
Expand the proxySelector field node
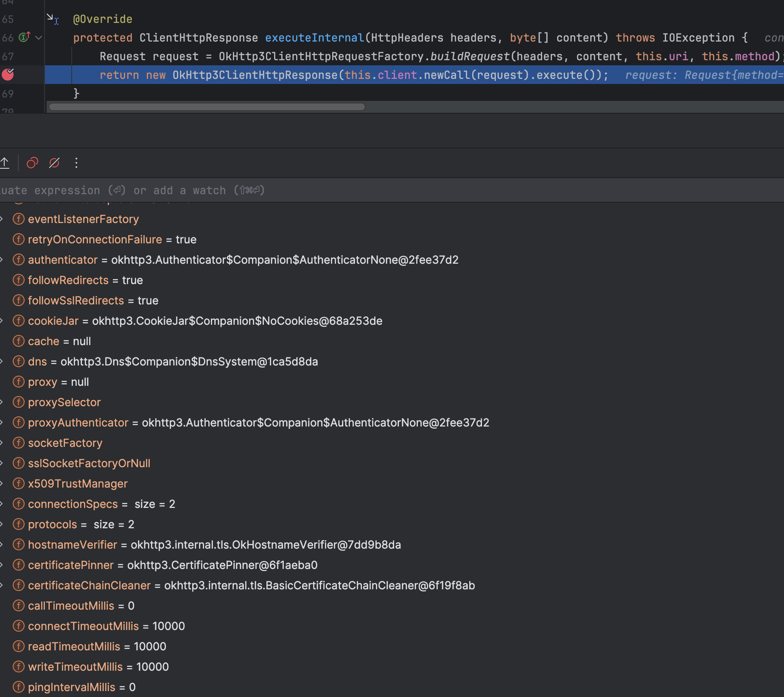click(2, 402)
